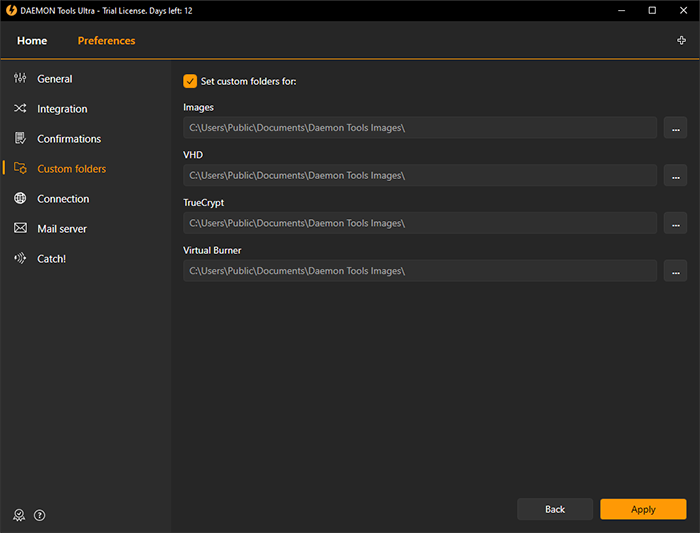700x533 pixels.
Task: Open the Catch! settings section
Action: 51,258
